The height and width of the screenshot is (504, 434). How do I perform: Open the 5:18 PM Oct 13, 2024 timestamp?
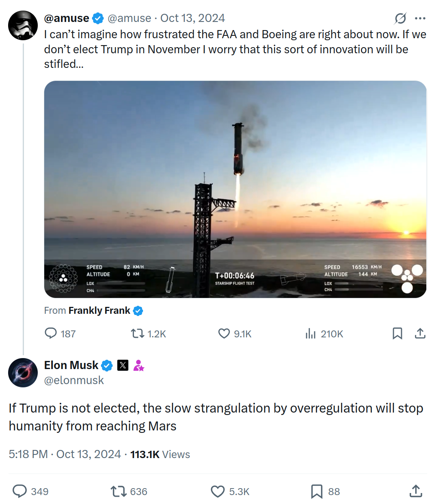[65, 454]
